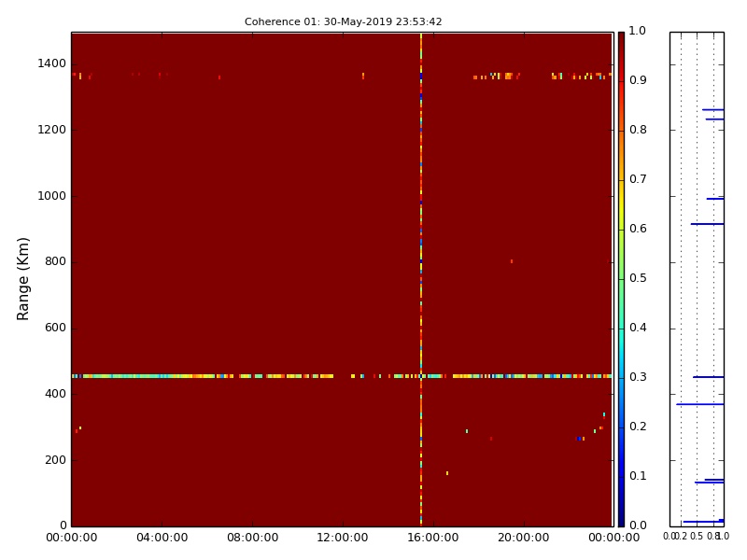Pick the green middle of the colorbar

pos(621,279)
